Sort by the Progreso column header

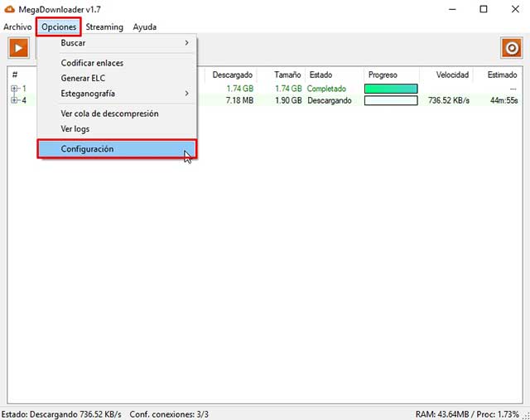pyautogui.click(x=392, y=75)
